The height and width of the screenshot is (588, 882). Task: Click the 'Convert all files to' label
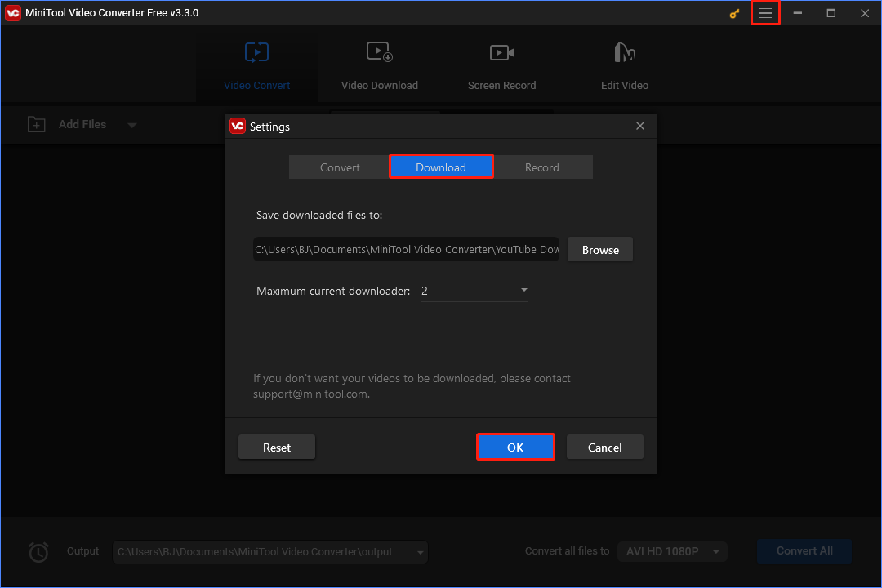(x=567, y=551)
